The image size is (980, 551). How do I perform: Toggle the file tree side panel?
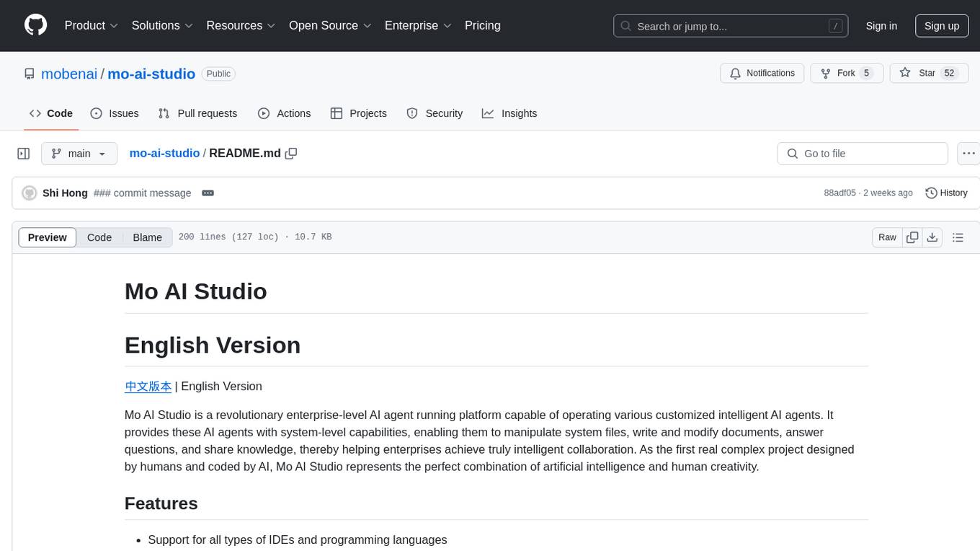click(24, 154)
